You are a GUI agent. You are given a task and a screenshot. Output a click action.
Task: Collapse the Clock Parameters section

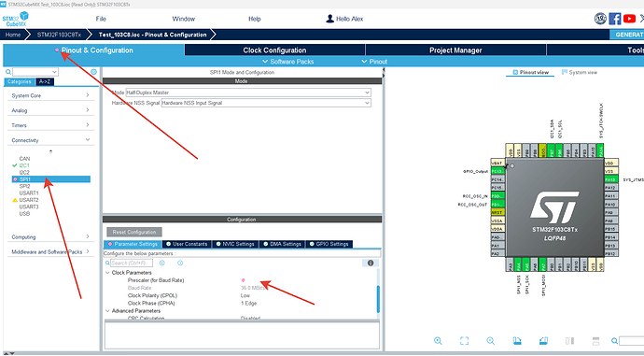coord(107,273)
